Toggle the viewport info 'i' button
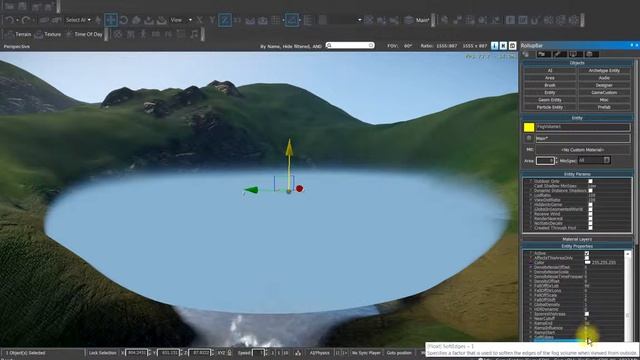 point(494,46)
